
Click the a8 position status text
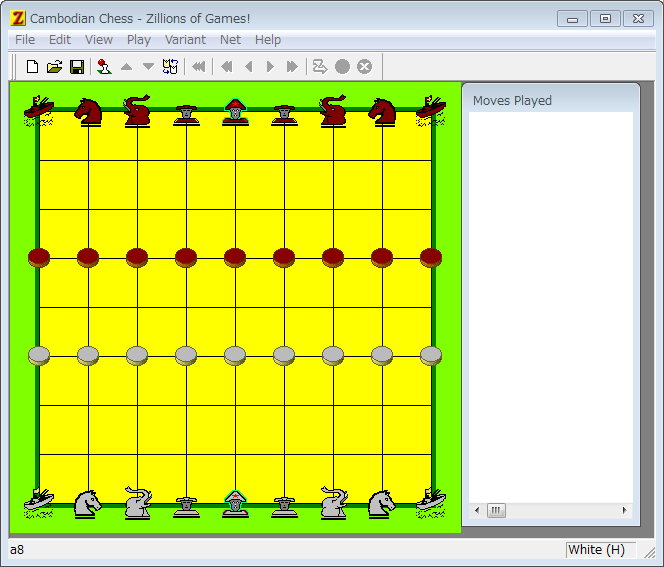(x=17, y=550)
